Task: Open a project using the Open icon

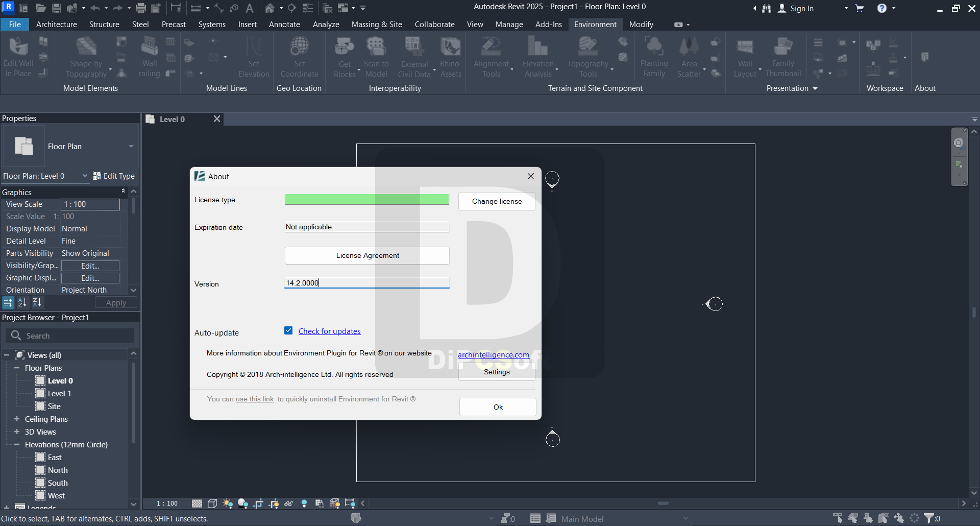Action: click(x=41, y=8)
